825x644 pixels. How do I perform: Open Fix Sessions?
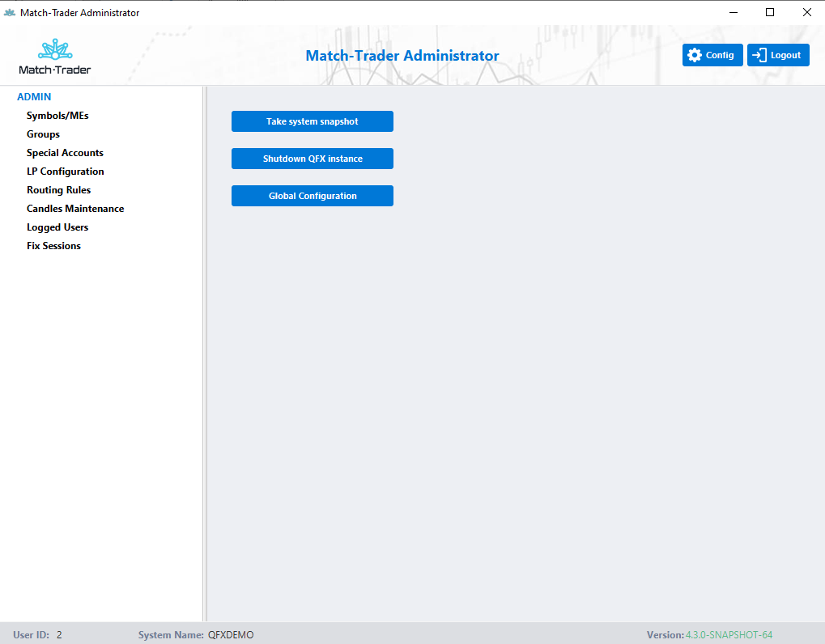pos(53,246)
